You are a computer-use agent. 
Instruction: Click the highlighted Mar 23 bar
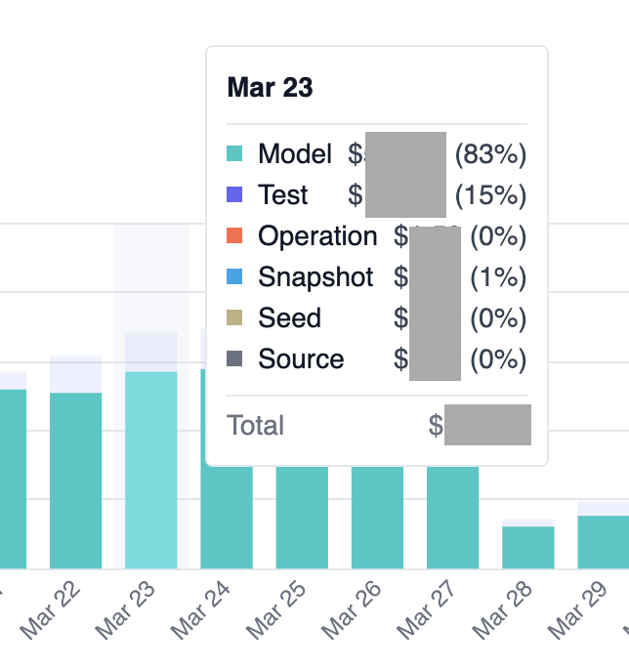pos(151,469)
